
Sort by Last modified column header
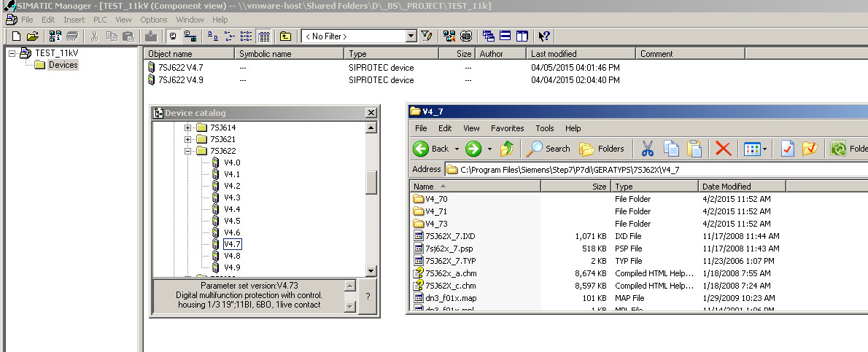[581, 54]
